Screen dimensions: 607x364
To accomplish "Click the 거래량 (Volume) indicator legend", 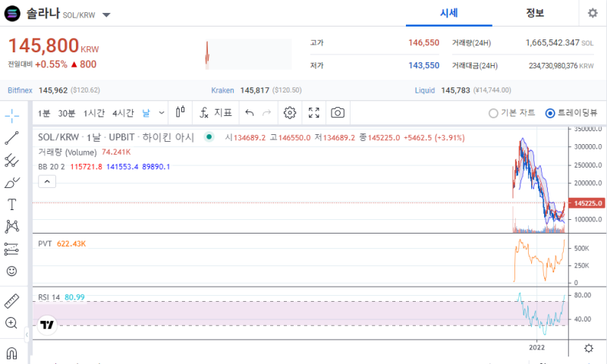I will coord(68,152).
